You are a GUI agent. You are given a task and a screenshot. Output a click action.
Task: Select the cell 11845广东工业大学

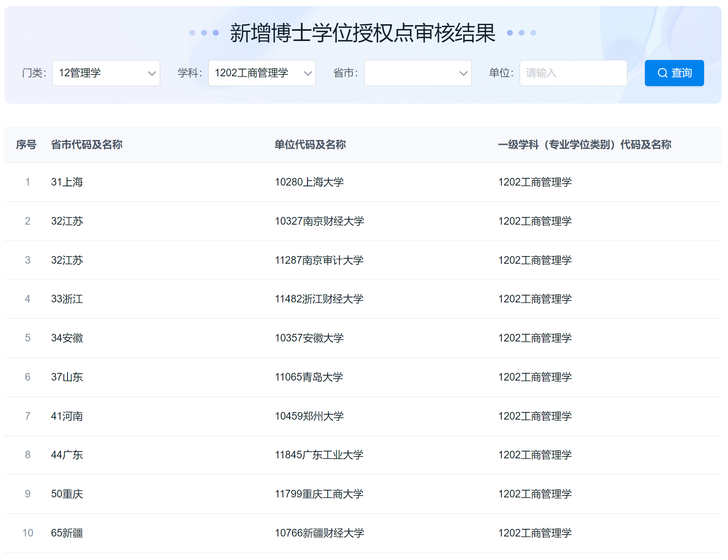pyautogui.click(x=319, y=455)
